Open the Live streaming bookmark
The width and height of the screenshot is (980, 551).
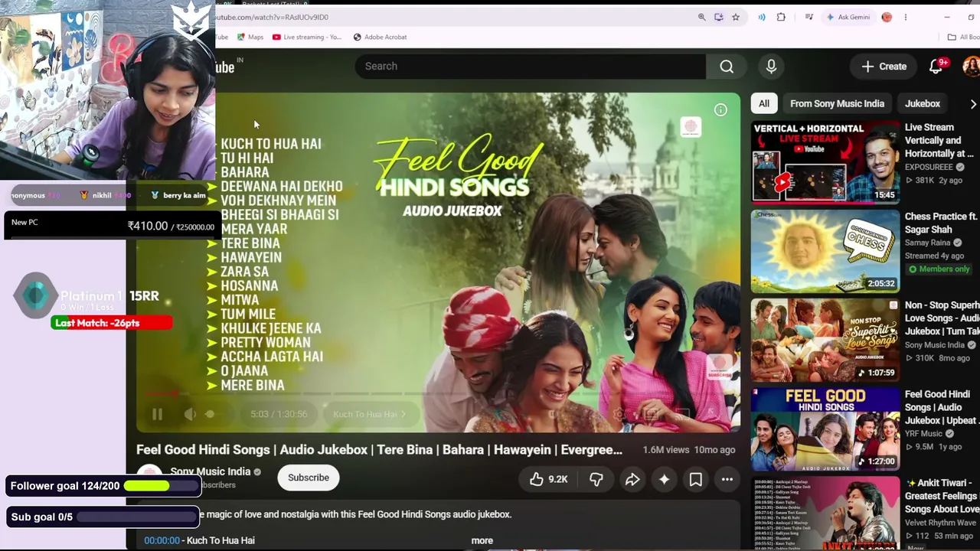[x=307, y=37]
